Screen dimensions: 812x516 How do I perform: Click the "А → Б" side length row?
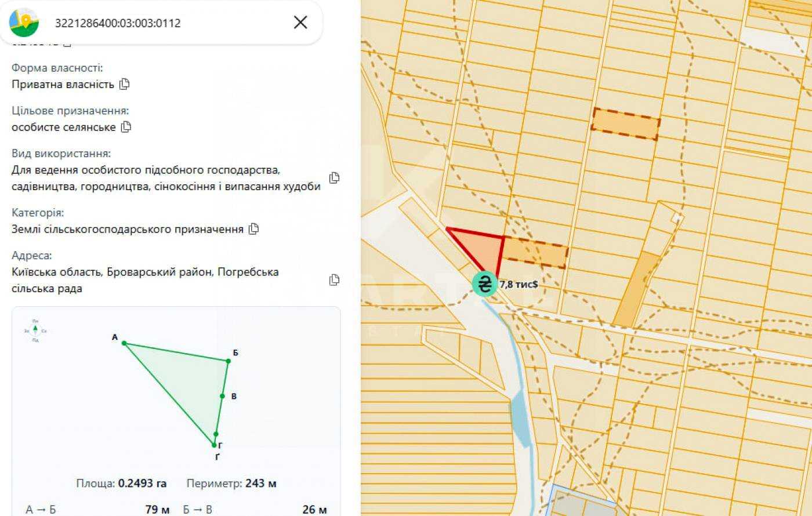coord(97,510)
